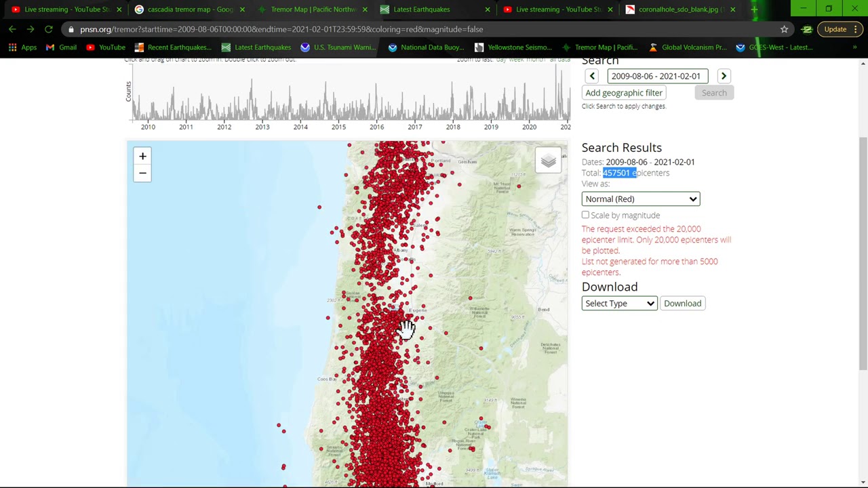868x488 pixels.
Task: Open the Recent Earthquakes bookmark
Action: [x=173, y=47]
